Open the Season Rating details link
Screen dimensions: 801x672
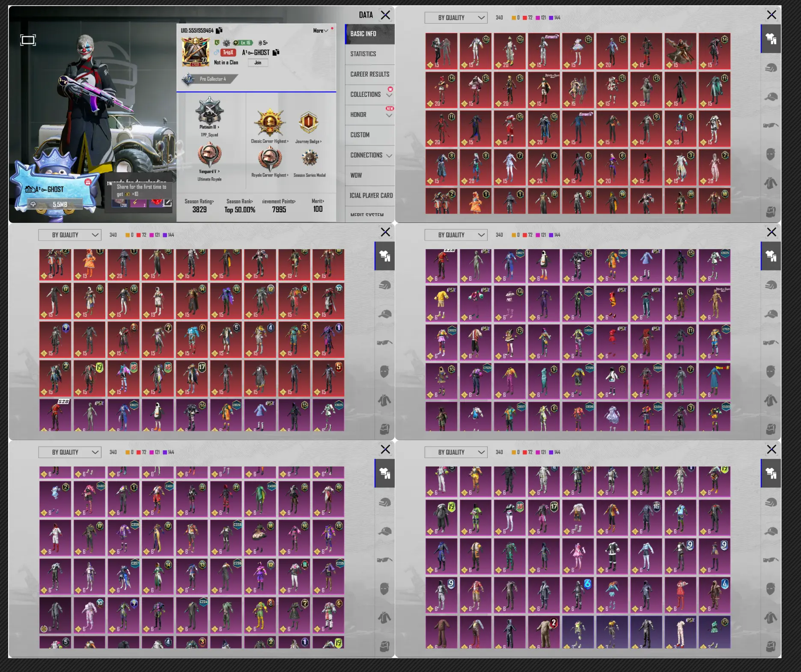pos(199,201)
